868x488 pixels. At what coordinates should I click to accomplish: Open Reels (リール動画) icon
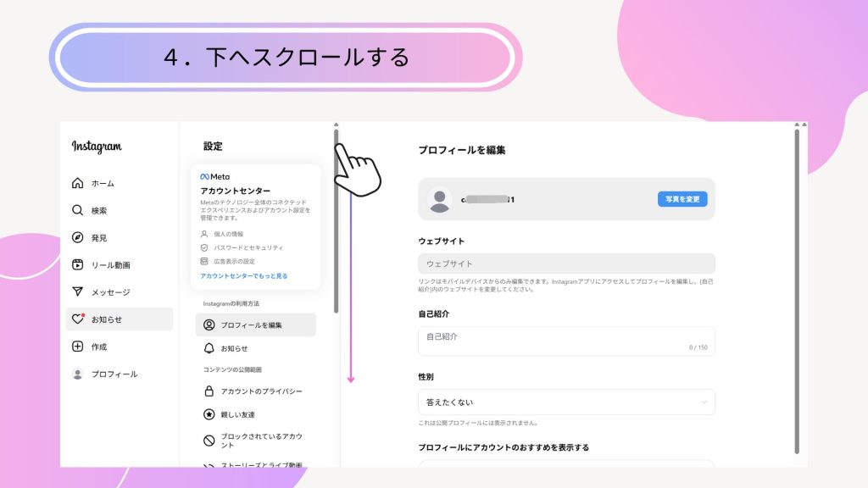pos(78,265)
